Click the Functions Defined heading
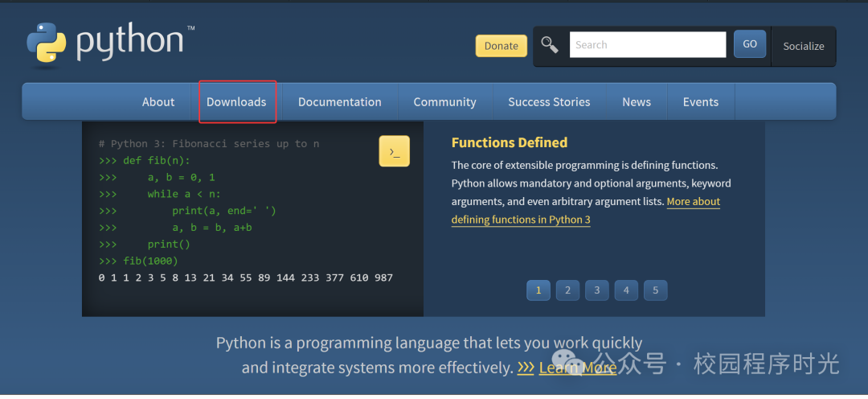 click(510, 143)
